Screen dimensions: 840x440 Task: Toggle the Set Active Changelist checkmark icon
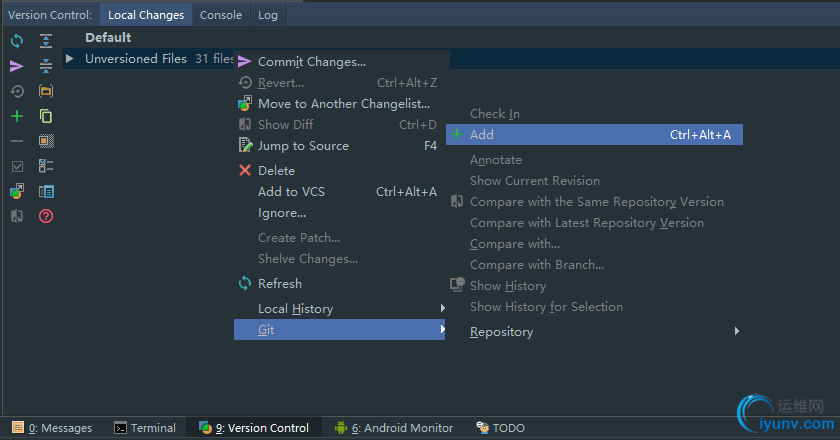(17, 166)
